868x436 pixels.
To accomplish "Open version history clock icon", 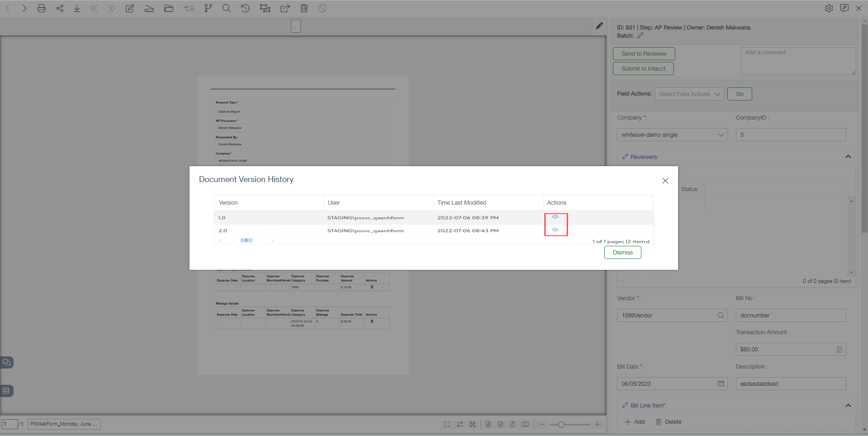I will 245,8.
